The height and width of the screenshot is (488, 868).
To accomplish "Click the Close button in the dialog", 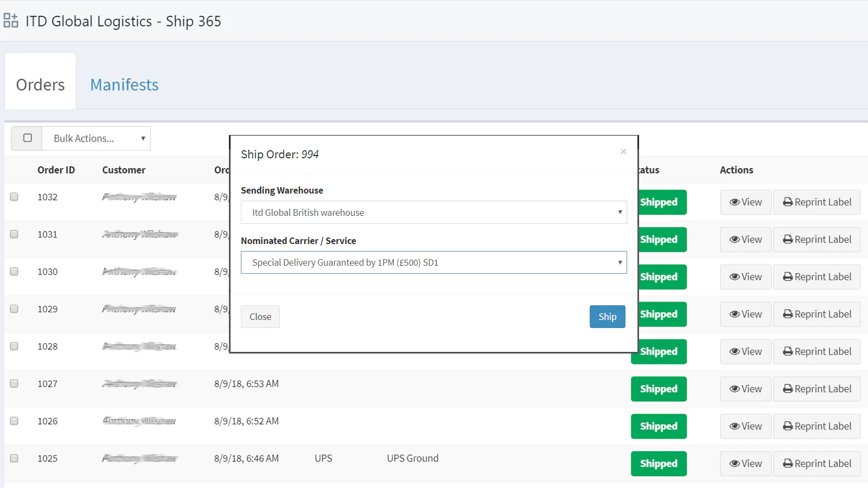I will coord(260,317).
